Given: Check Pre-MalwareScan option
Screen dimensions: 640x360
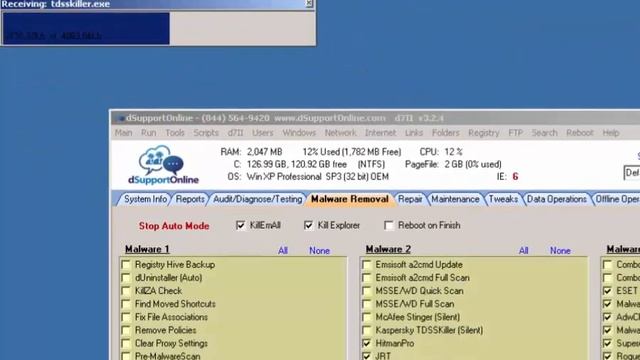Looking at the screenshot, I should pos(126,356).
